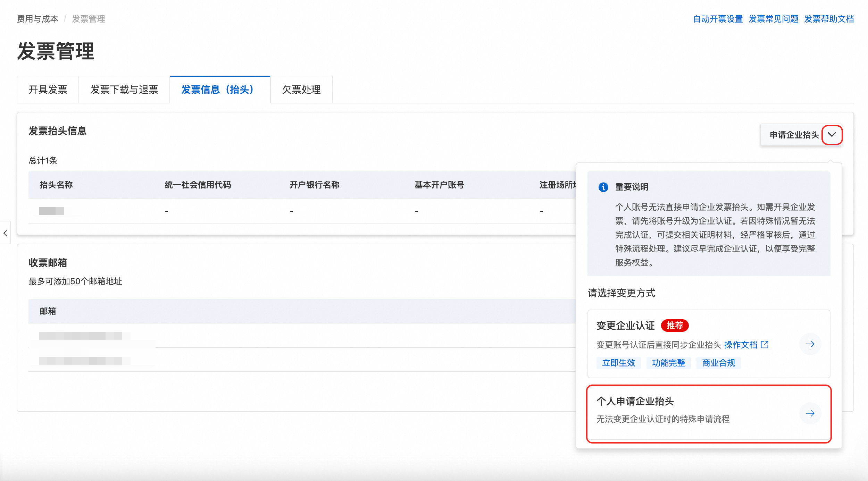This screenshot has height=481, width=868.
Task: Click the 操作文档 link
Action: [741, 345]
